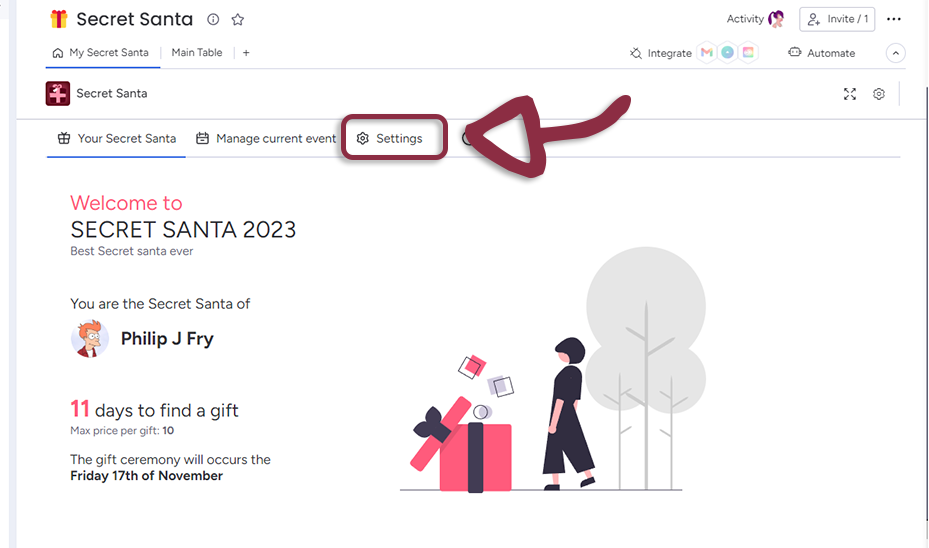929x548 pixels.
Task: Star the Secret Santa board as favorite
Action: pyautogui.click(x=238, y=20)
